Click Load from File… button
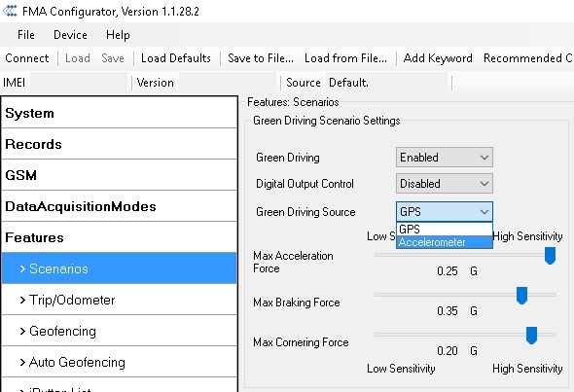The height and width of the screenshot is (392, 574). pos(345,58)
